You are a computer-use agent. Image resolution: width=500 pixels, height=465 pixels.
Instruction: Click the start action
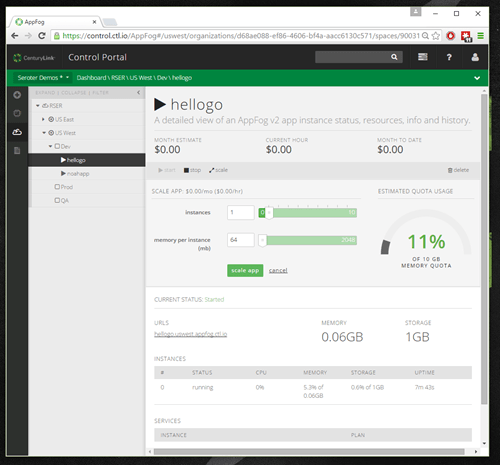[x=167, y=170]
